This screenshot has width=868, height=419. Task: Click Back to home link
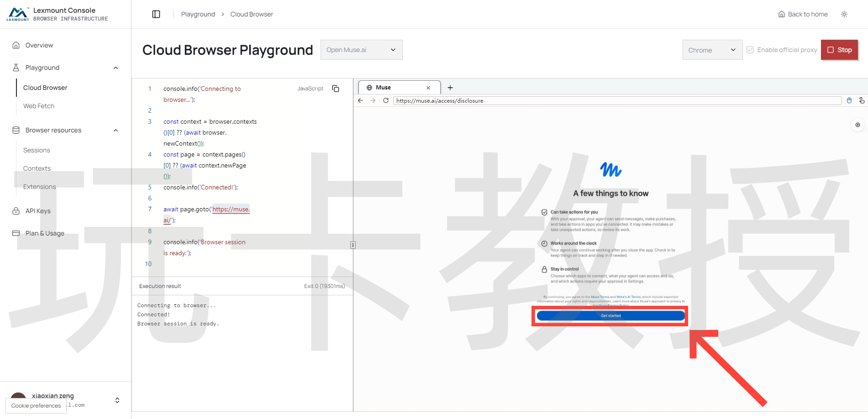pos(803,14)
